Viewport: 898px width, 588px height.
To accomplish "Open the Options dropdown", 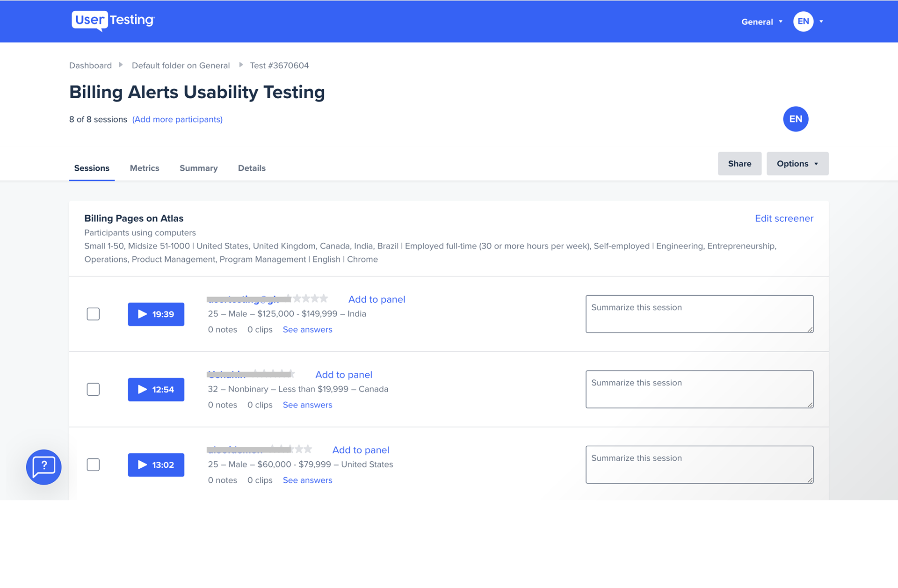I will click(x=797, y=163).
